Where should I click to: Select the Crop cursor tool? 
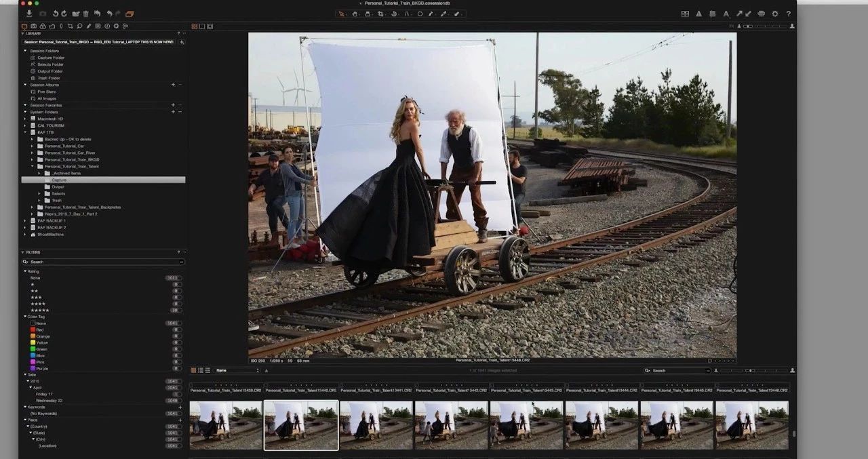(380, 14)
